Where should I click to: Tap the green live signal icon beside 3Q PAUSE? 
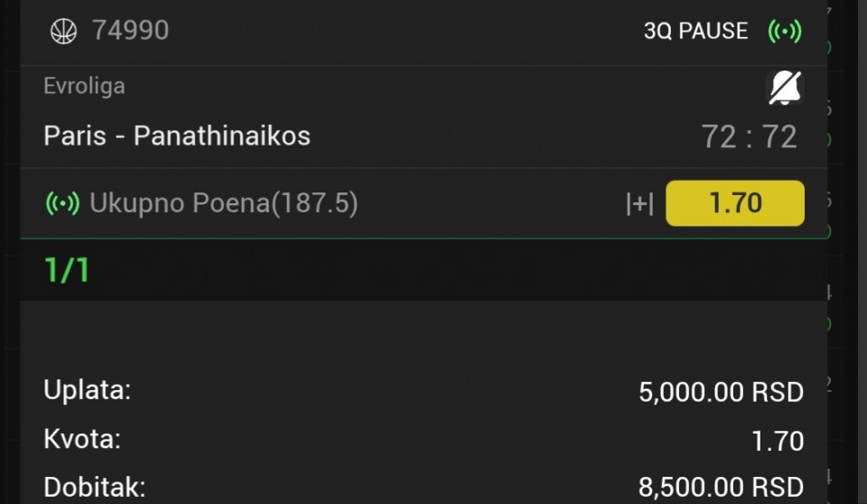784,32
